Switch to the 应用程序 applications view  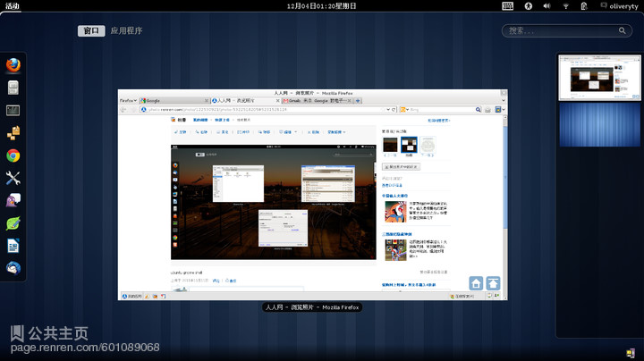point(126,30)
